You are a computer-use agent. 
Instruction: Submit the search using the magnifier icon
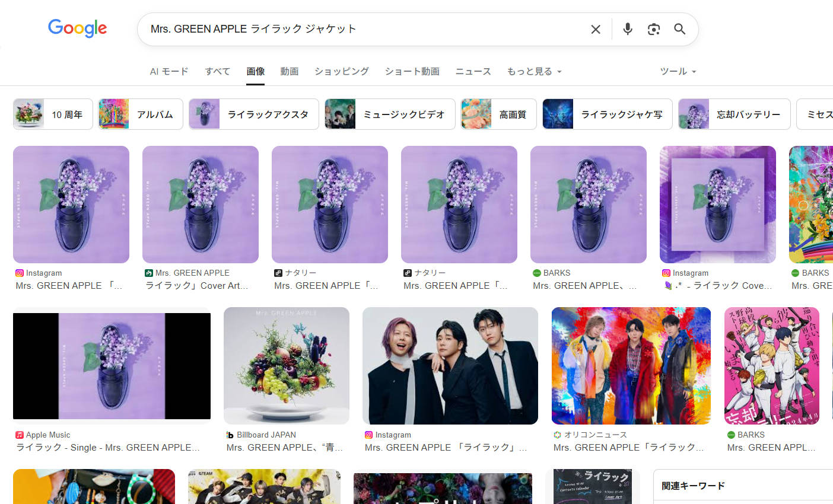click(x=679, y=28)
